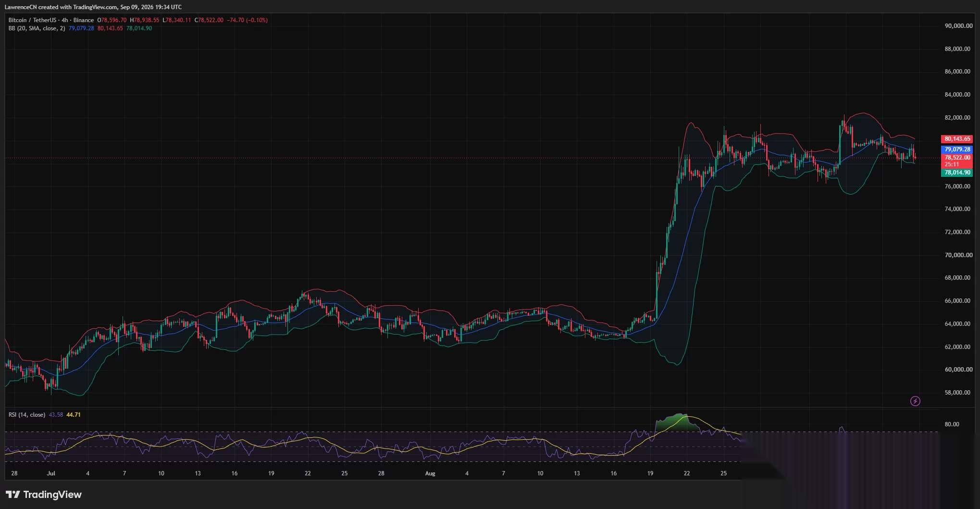
Task: Click the 78,522.00 current price label
Action: pos(957,158)
